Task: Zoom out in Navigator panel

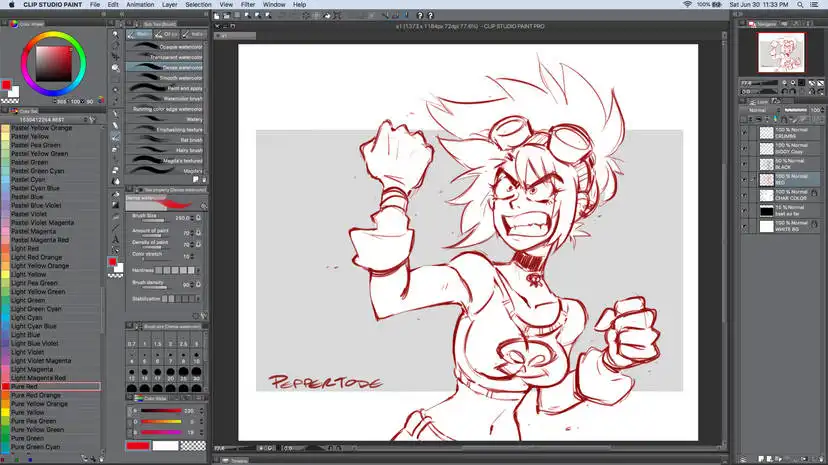Action: [x=784, y=83]
